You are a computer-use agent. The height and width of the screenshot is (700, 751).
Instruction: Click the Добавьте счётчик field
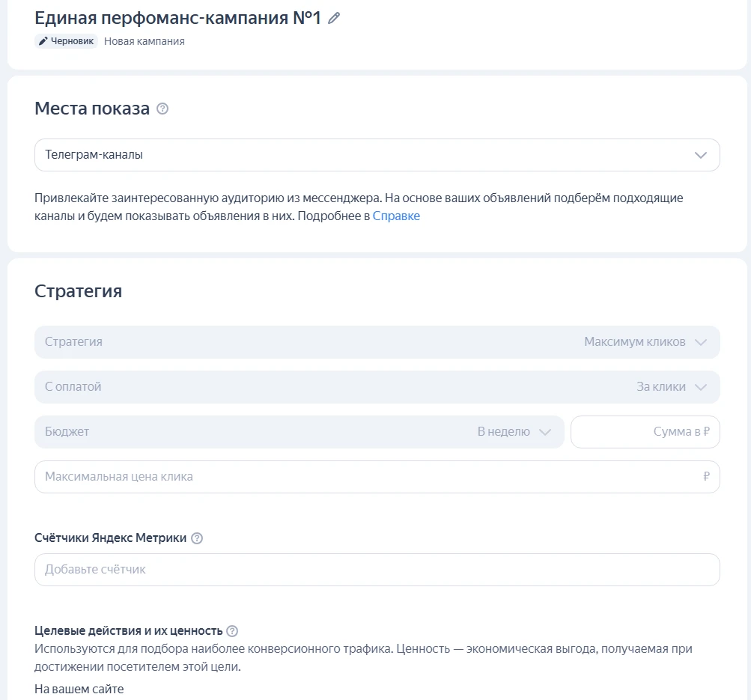[374, 570]
